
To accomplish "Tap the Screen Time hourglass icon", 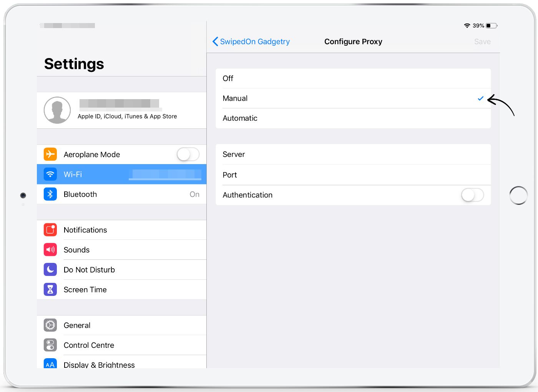I will point(50,290).
